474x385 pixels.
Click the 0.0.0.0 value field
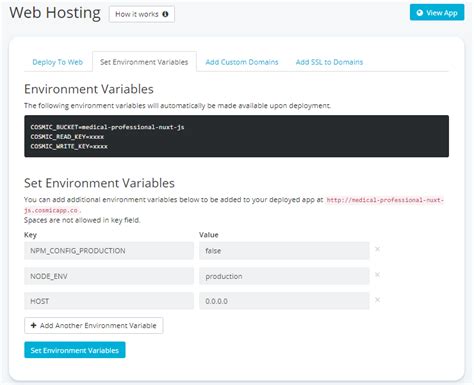click(284, 301)
